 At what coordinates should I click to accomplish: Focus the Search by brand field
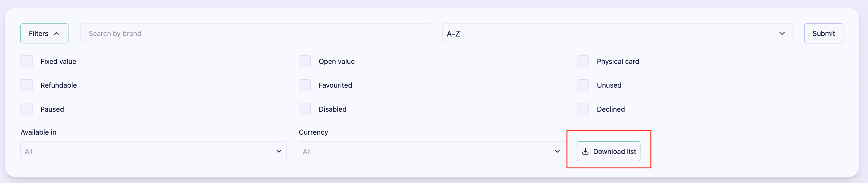pos(255,33)
